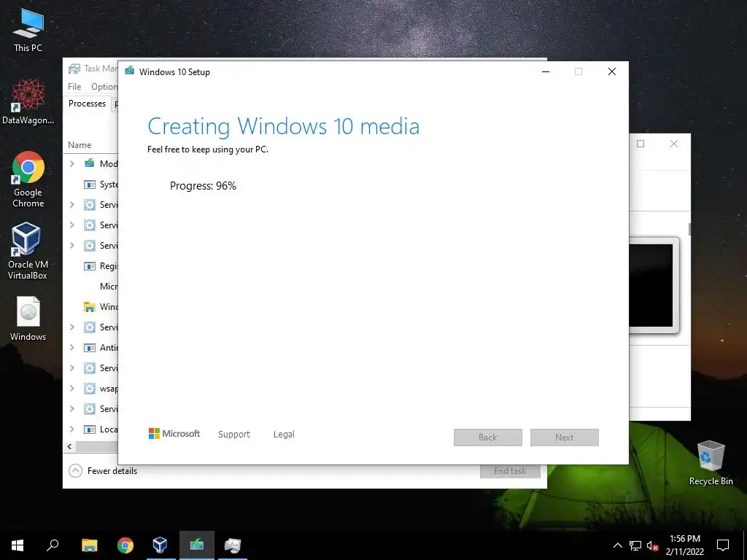Image resolution: width=747 pixels, height=560 pixels.
Task: Expand the Anti process row
Action: (x=72, y=348)
